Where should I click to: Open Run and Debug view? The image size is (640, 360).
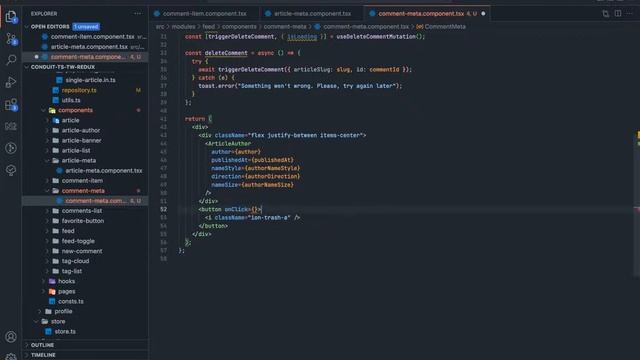11,82
